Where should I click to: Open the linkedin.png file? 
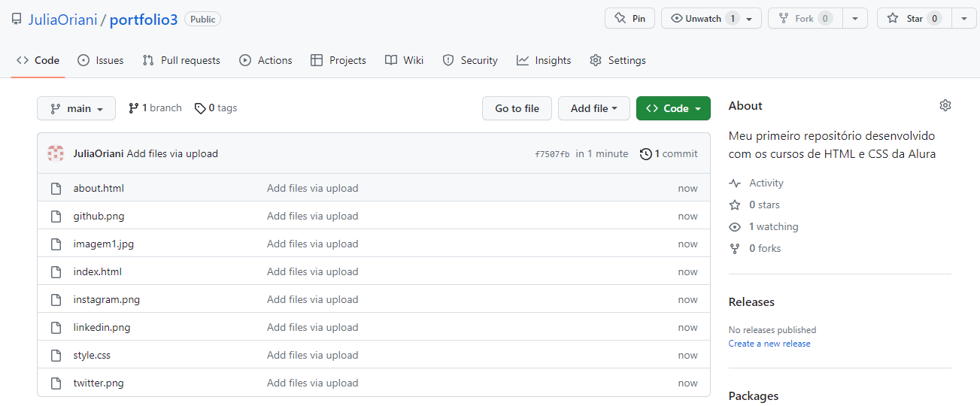pos(102,327)
